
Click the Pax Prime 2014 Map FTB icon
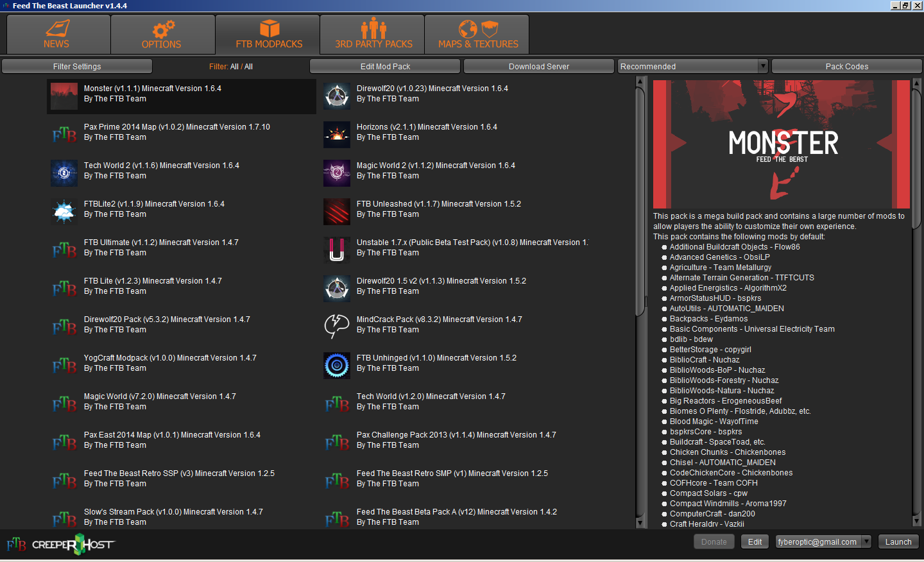[64, 135]
